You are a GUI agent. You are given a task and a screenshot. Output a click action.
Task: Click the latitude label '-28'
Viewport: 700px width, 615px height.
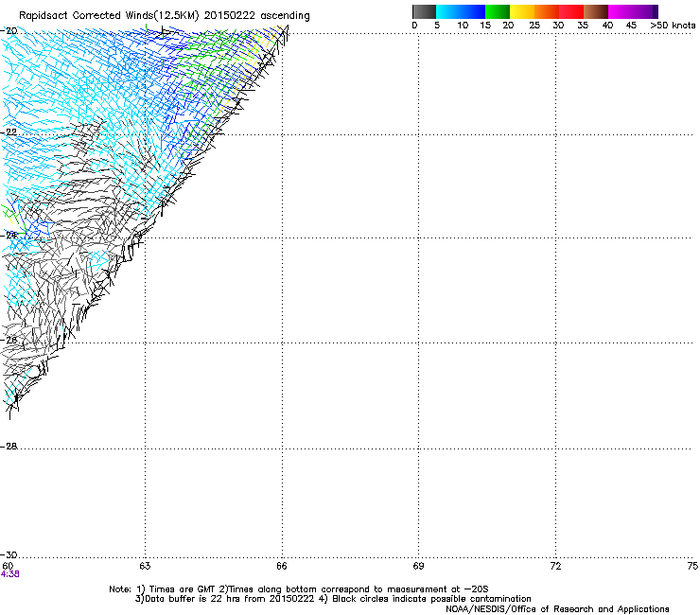click(9, 447)
